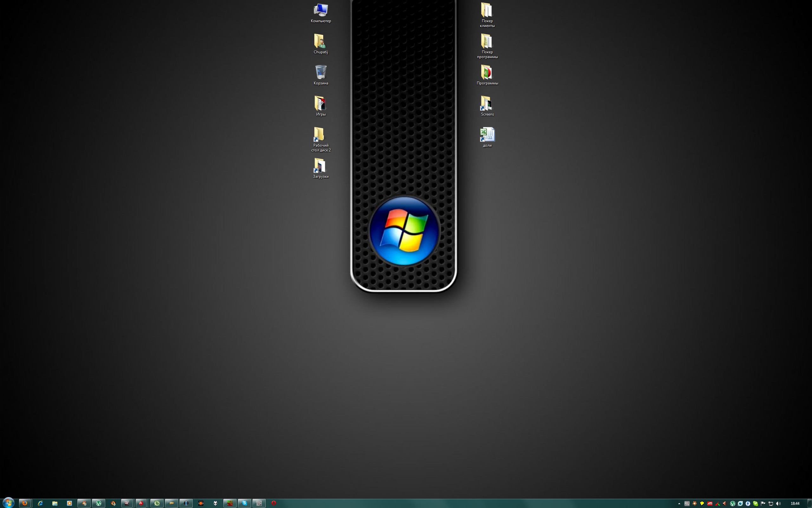Switch to the uTorrent taskbar window
This screenshot has width=812, height=508.
coord(99,503)
